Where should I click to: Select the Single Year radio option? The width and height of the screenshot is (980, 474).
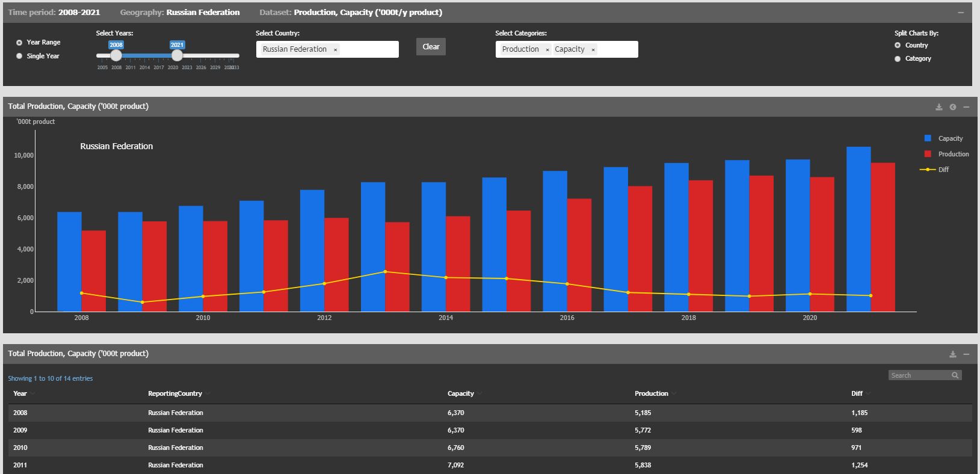coord(19,56)
